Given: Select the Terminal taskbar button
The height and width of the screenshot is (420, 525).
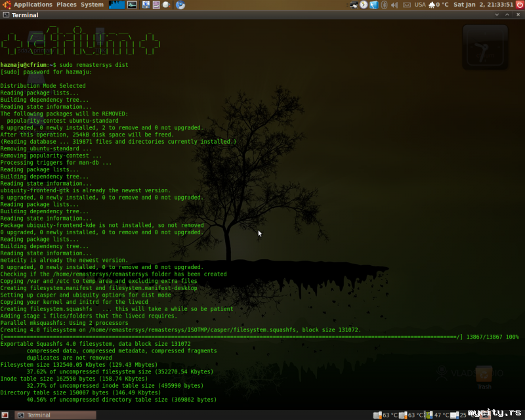Looking at the screenshot, I should pyautogui.click(x=55, y=415).
